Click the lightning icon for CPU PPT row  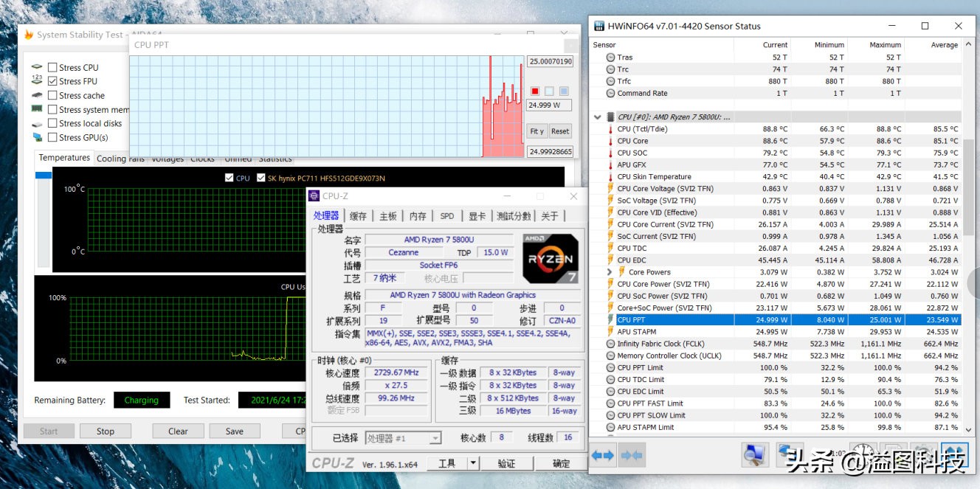(610, 320)
